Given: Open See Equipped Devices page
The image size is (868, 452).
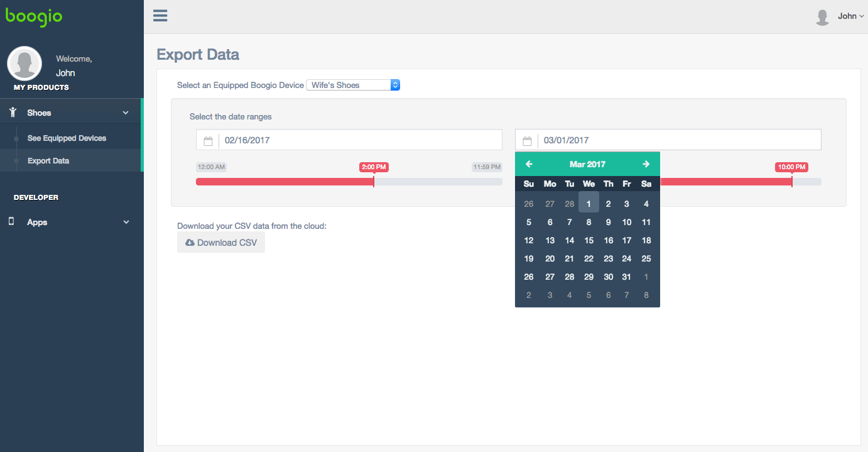Looking at the screenshot, I should pyautogui.click(x=67, y=138).
